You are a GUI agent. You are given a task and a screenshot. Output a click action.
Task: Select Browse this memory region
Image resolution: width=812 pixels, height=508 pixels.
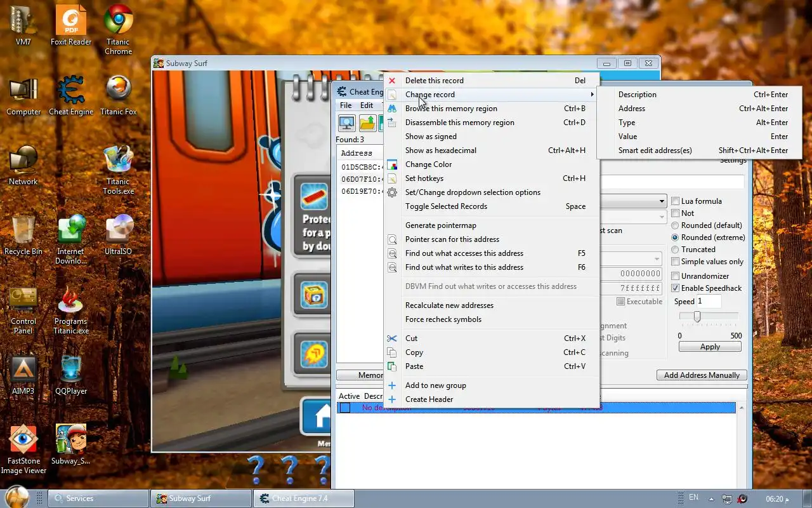tap(492, 109)
